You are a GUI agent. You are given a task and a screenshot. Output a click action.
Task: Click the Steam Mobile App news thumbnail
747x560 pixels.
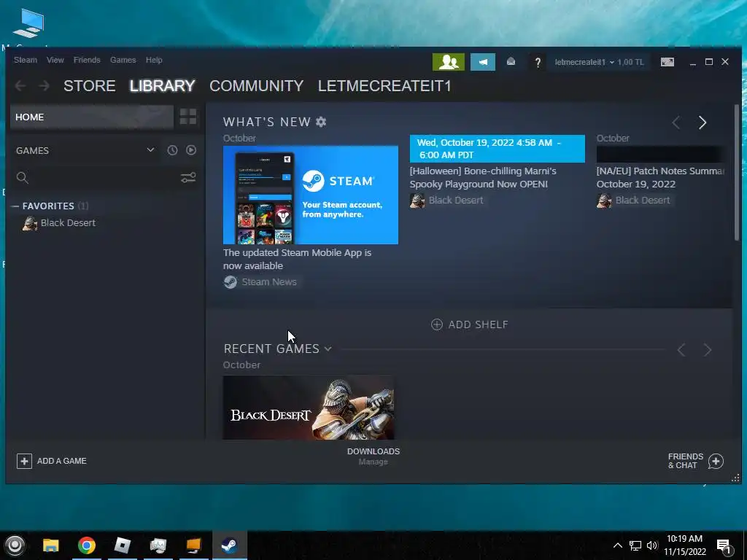coord(311,195)
